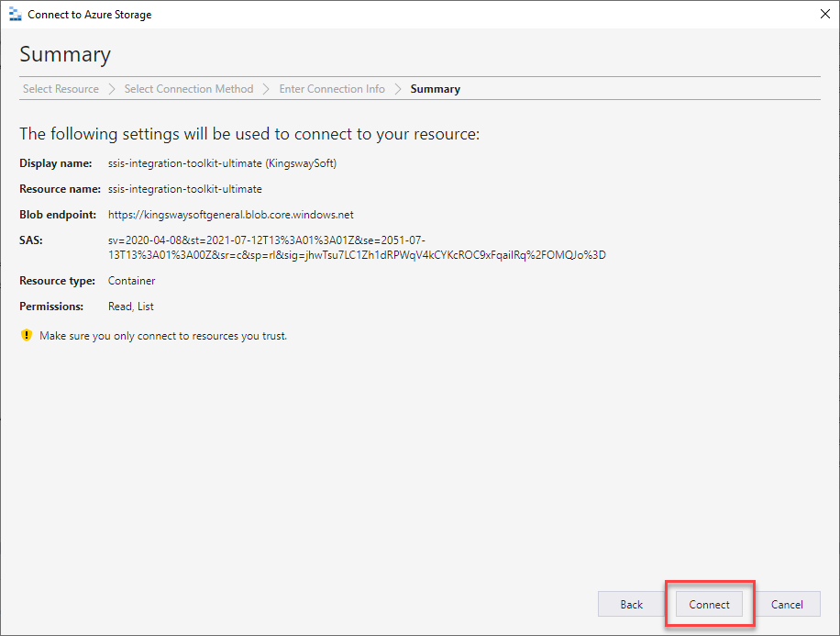Click the Summary page heading
The image size is (840, 636).
65,54
